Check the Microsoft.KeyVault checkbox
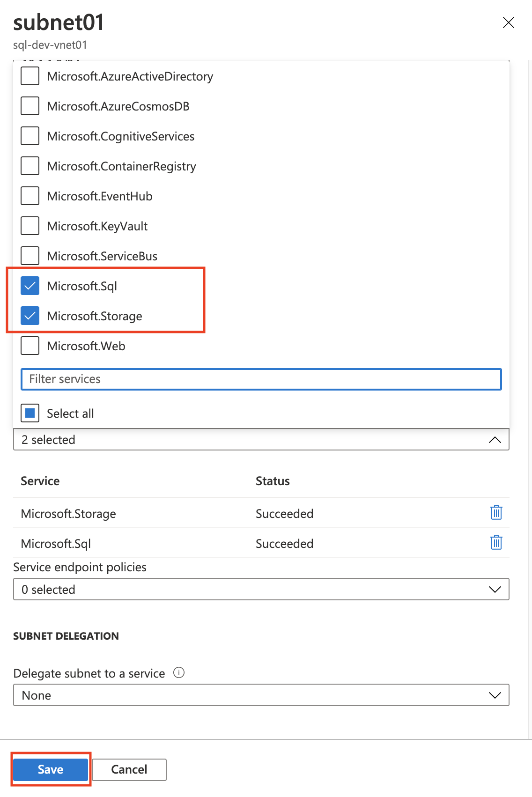 [x=30, y=226]
